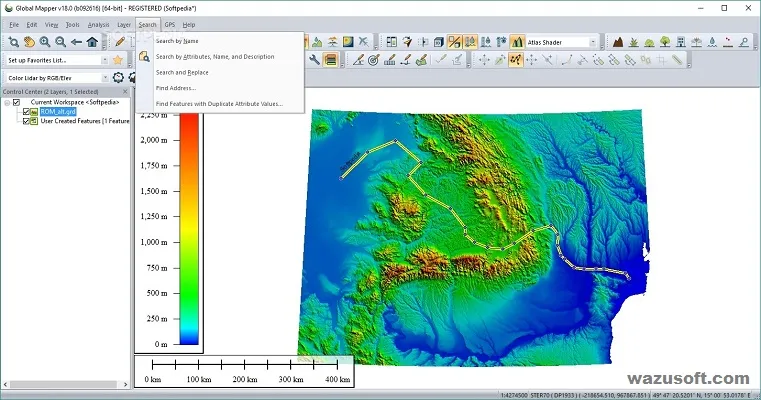The image size is (761, 400).
Task: Close the Control Center panel
Action: (x=125, y=92)
